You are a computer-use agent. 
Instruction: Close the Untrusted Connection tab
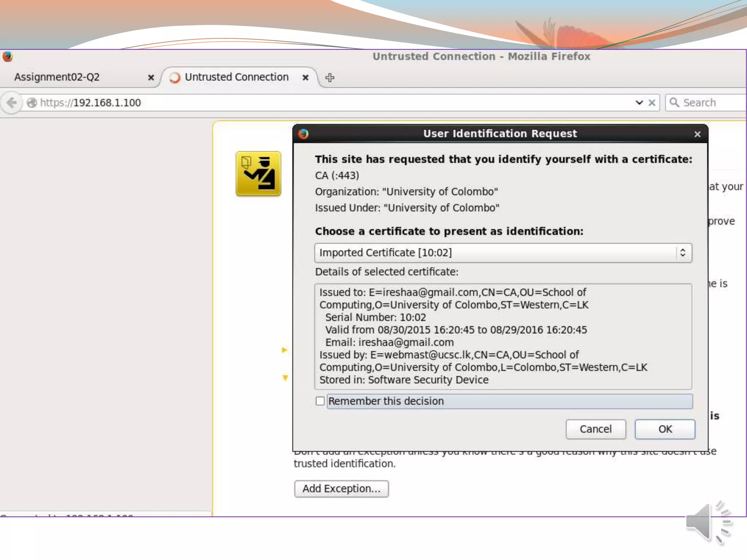point(306,78)
